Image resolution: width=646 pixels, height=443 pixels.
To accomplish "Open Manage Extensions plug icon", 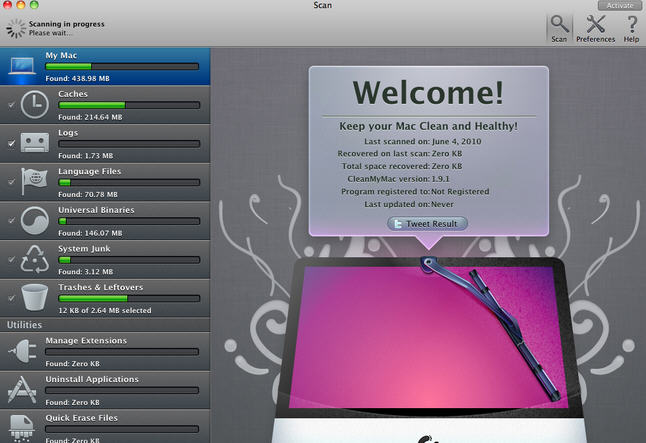I will click(x=24, y=350).
